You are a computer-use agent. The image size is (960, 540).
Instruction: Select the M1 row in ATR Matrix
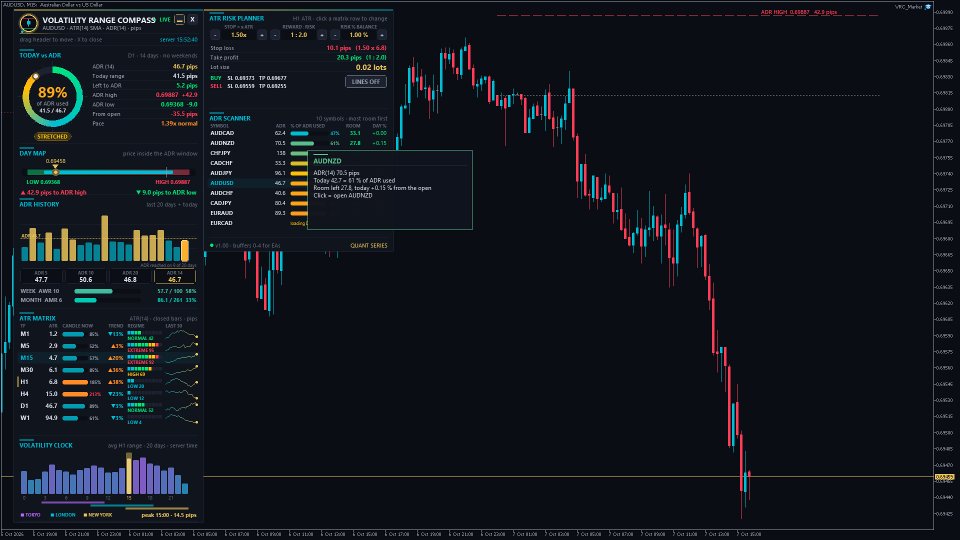click(108, 334)
